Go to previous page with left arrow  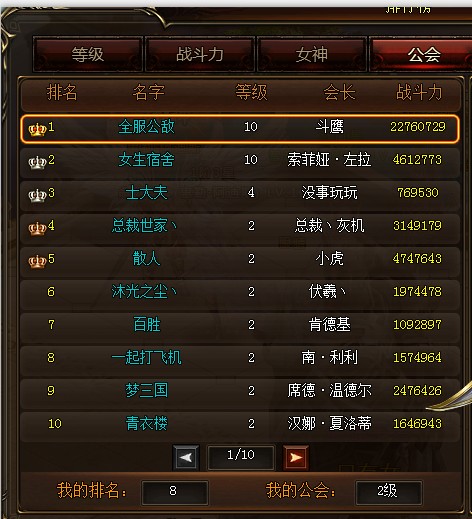click(186, 458)
